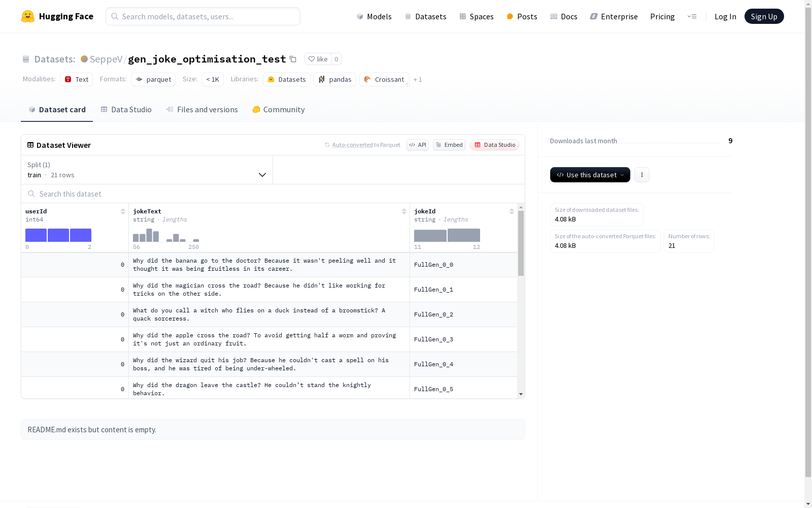Click the apple cross the road joke

click(x=264, y=339)
